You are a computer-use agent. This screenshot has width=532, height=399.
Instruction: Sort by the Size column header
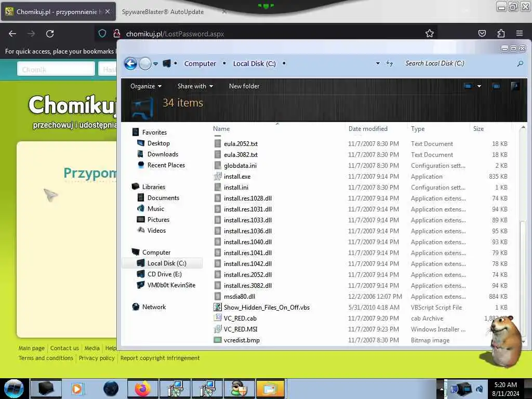[478, 129]
